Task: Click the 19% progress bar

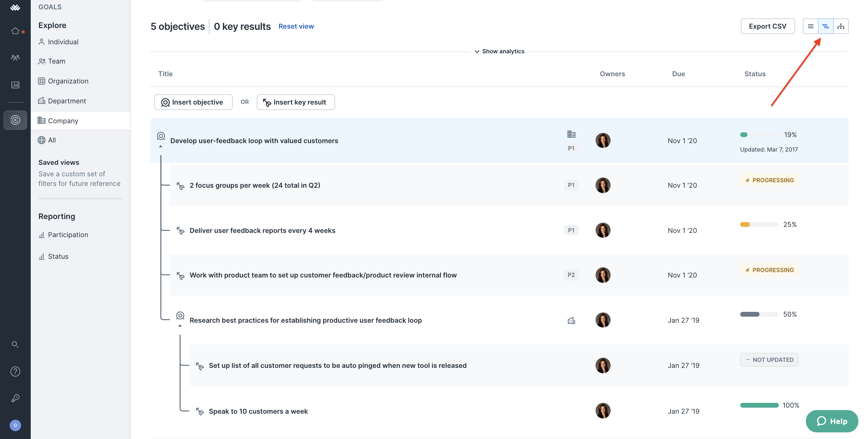Action: [x=759, y=135]
